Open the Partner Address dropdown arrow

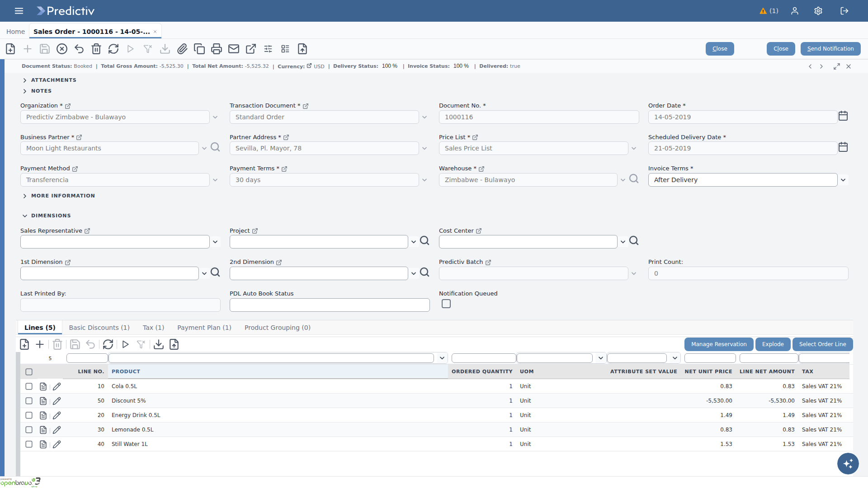pos(425,148)
